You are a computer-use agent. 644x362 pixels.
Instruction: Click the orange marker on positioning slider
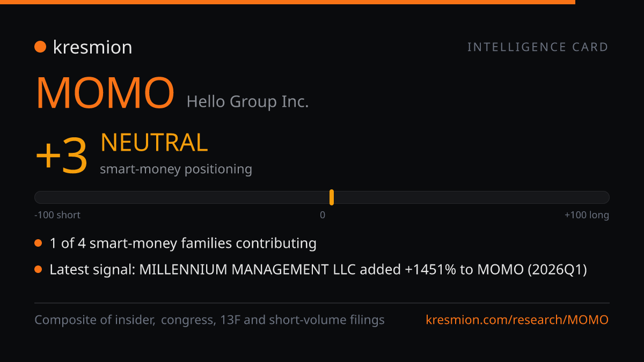click(x=332, y=197)
